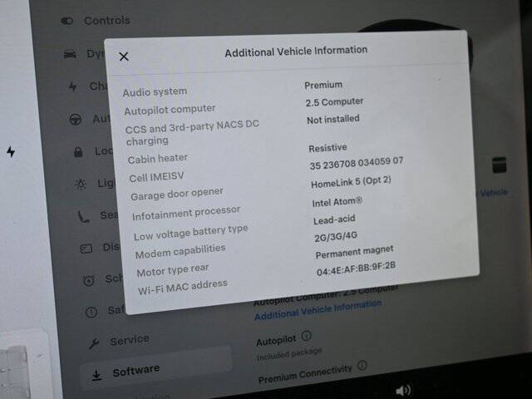Select the clock Schedule icon
The image size is (532, 399).
click(x=89, y=280)
